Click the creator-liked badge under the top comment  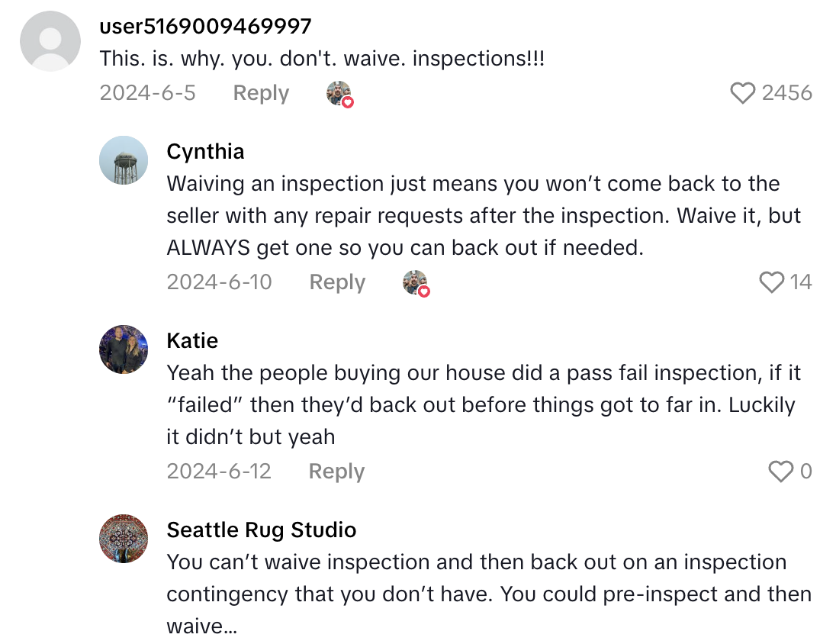click(339, 93)
